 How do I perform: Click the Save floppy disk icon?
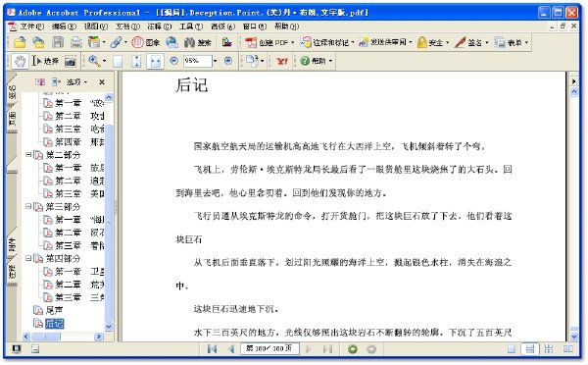click(58, 42)
